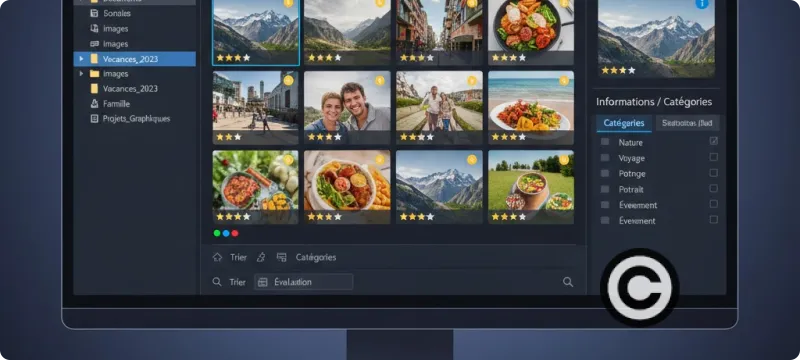Select the beach food plate thumbnail
The image size is (800, 360).
coord(531,108)
